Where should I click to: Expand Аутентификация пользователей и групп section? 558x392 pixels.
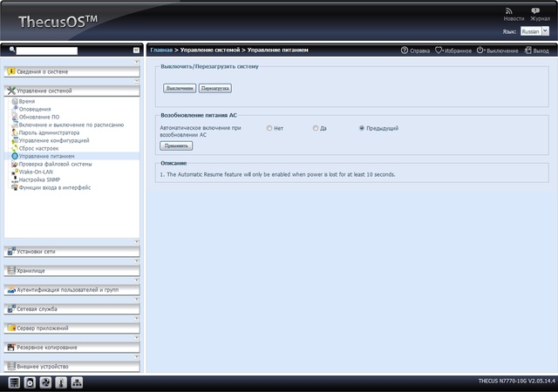coord(71,290)
